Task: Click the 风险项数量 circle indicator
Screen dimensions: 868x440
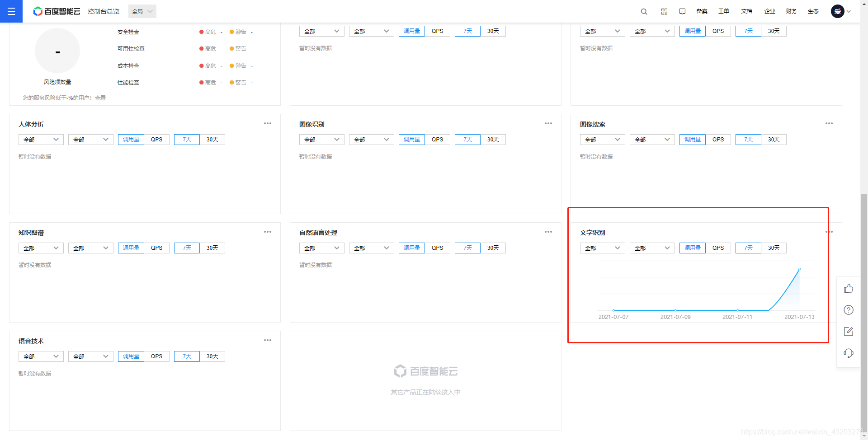Action: 57,51
